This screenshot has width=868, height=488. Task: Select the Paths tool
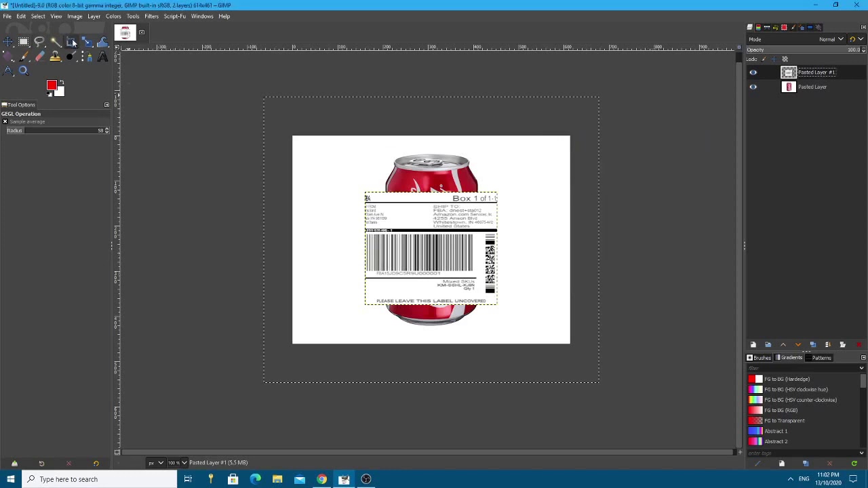click(x=87, y=57)
